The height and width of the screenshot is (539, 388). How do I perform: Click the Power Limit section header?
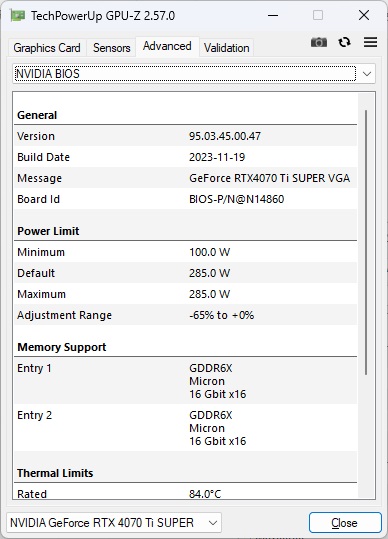48,231
